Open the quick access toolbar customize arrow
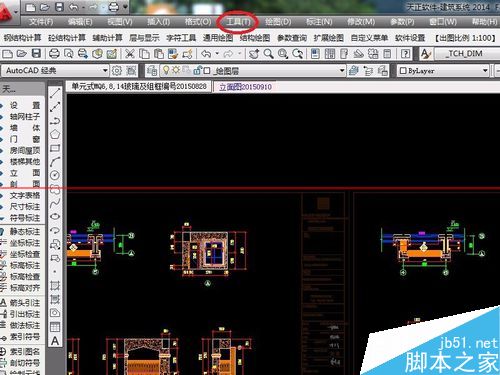Image resolution: width=500 pixels, height=375 pixels. tap(125, 7)
